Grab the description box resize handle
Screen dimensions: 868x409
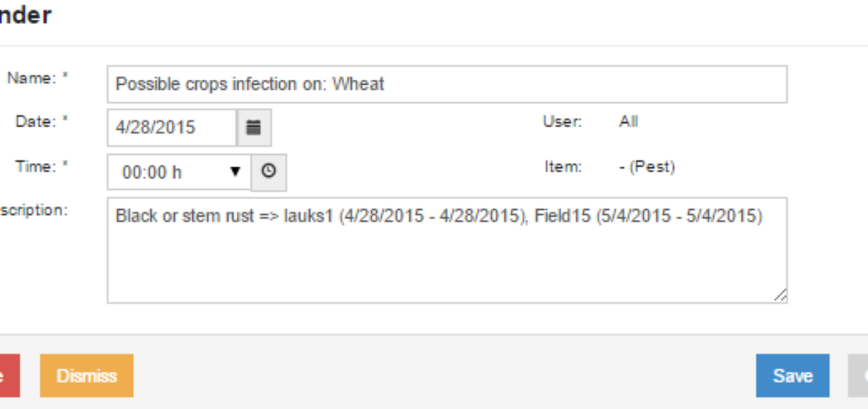pos(780,295)
